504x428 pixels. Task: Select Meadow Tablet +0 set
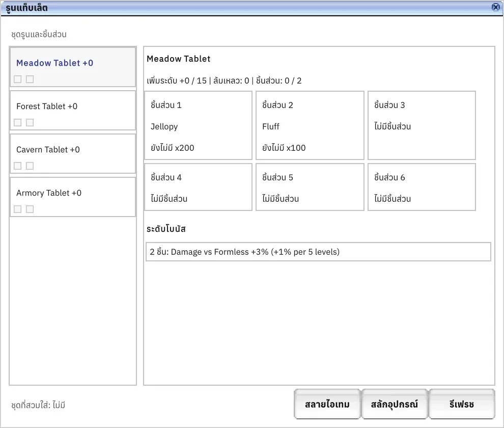pos(73,67)
